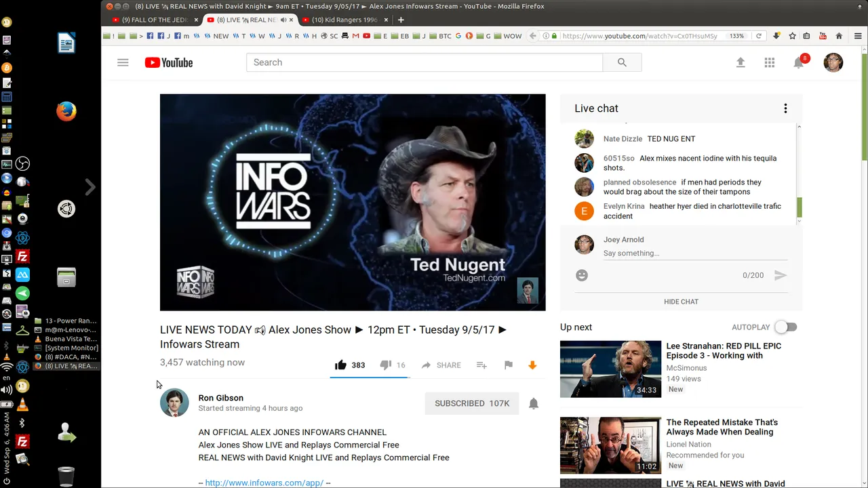Open the 13 - Power Ran... folder window
The width and height of the screenshot is (868, 488).
(x=67, y=321)
